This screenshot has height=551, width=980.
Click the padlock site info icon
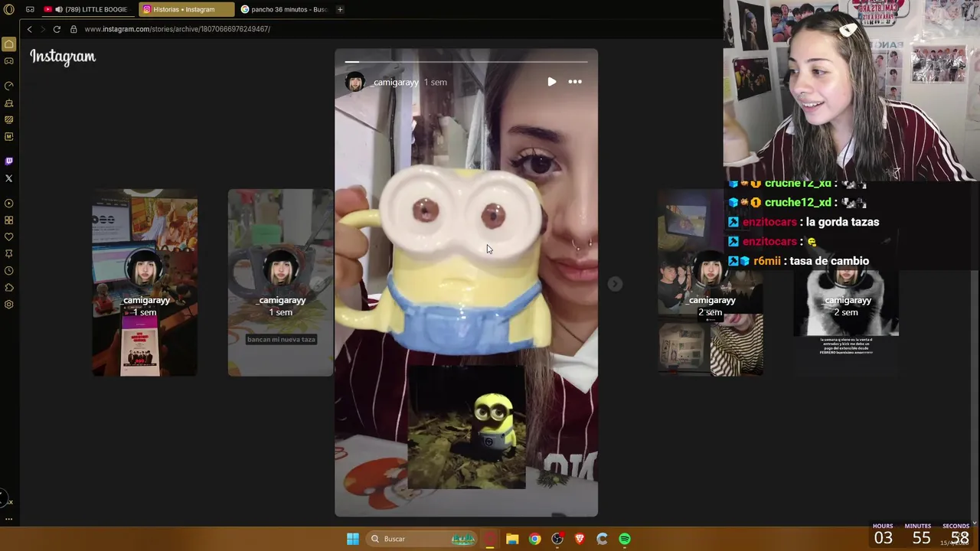[x=73, y=29]
